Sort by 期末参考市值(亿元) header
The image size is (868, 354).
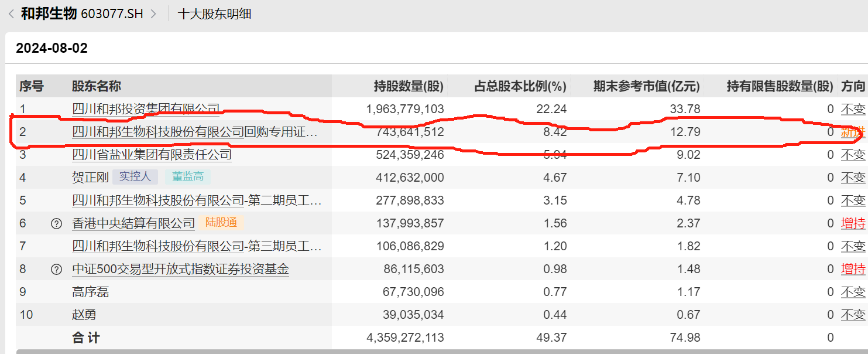(647, 87)
